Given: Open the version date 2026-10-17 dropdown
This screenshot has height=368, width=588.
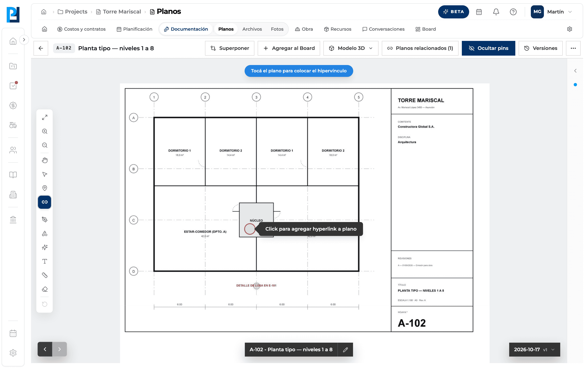Looking at the screenshot, I should pos(535,350).
